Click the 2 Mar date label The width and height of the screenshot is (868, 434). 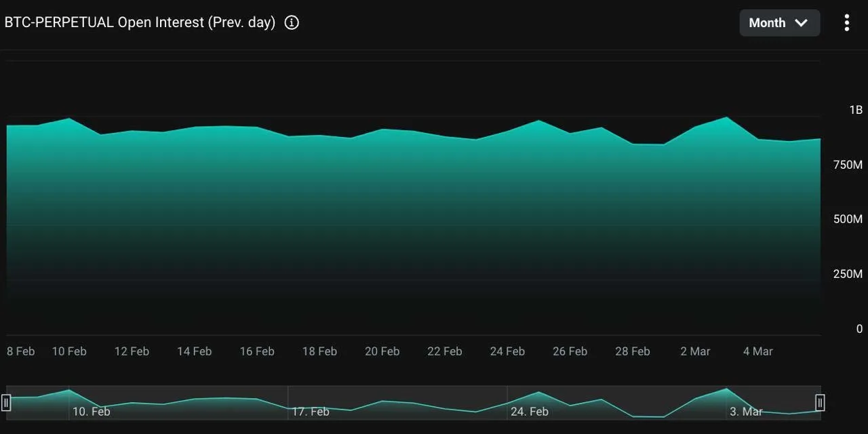696,351
